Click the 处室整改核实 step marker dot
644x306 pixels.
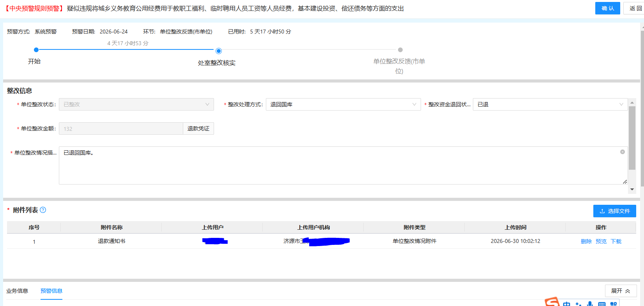[x=219, y=51]
